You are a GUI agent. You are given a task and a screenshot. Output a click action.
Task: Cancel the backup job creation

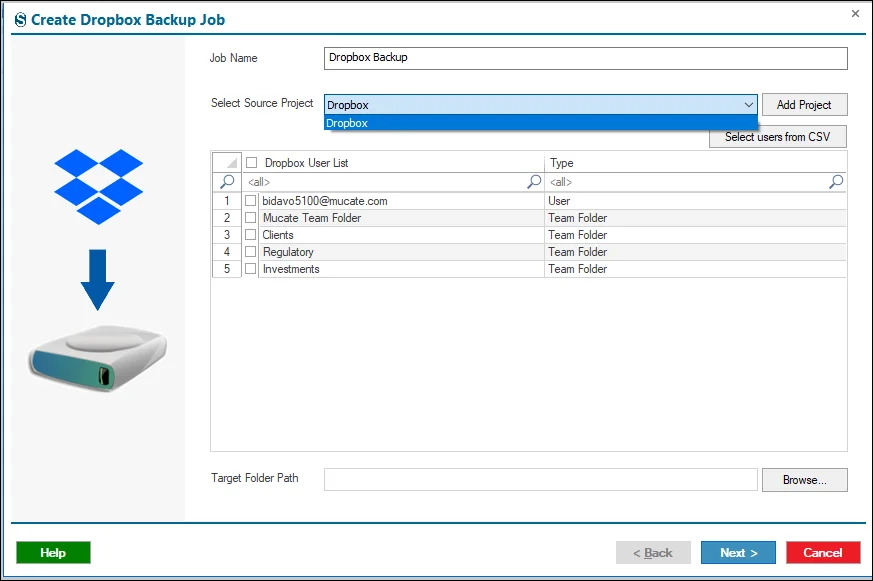coord(823,553)
